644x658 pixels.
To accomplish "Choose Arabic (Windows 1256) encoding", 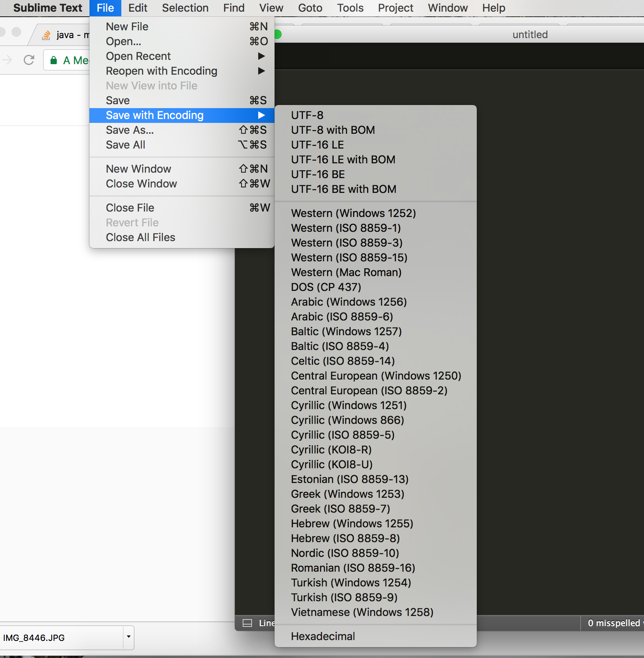I will click(376, 302).
